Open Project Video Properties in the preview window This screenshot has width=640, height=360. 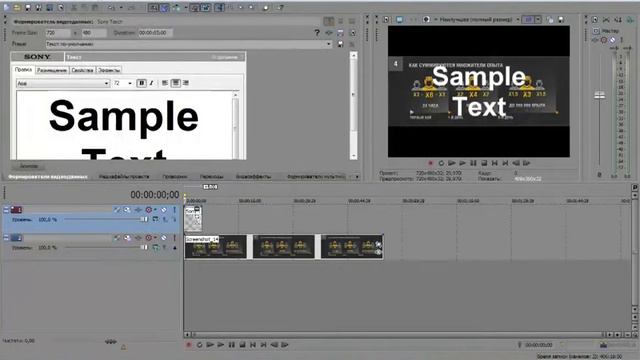click(x=387, y=20)
